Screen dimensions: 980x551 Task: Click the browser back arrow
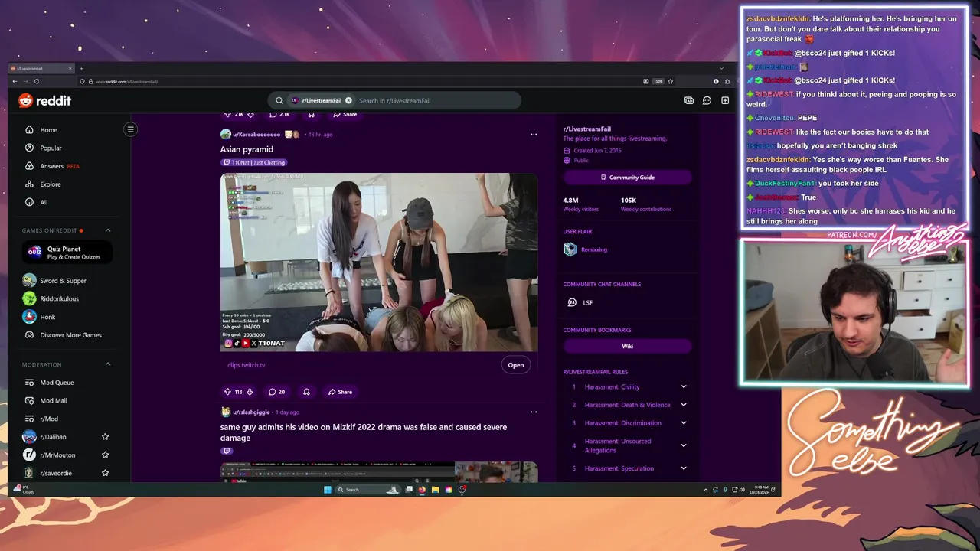pos(15,81)
